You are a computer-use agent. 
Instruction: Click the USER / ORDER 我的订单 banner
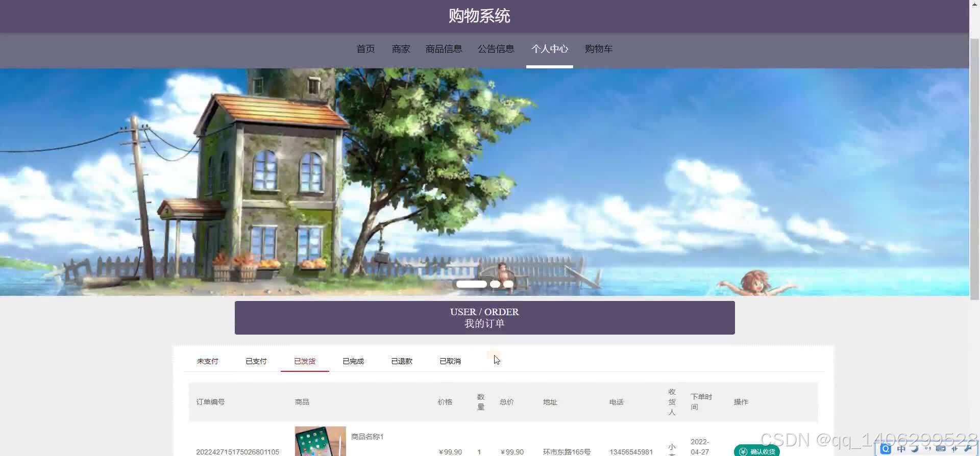484,318
